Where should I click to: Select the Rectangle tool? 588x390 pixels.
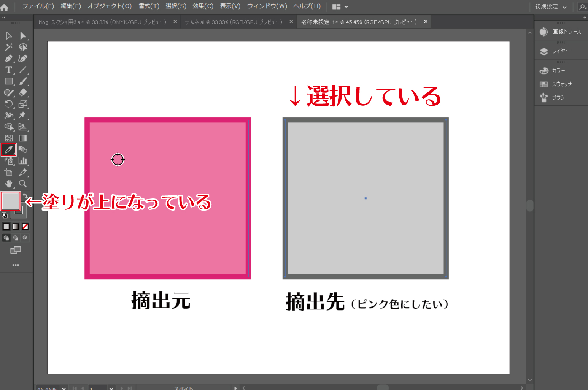coord(9,81)
